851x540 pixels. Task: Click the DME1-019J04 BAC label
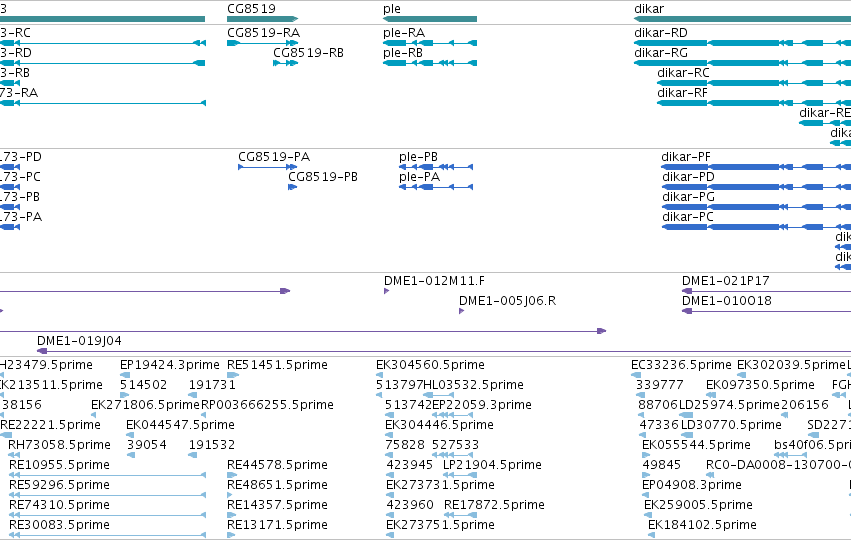79,341
